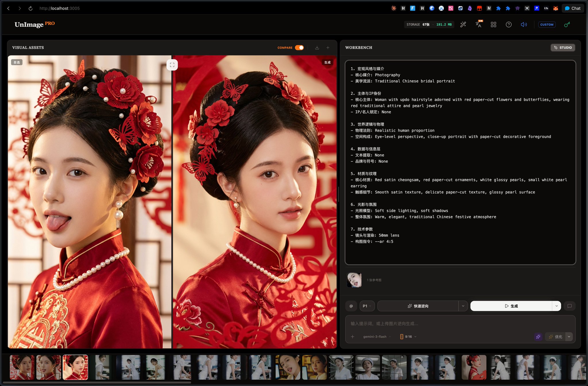Click the green API key icon
This screenshot has height=386, width=588.
click(567, 25)
